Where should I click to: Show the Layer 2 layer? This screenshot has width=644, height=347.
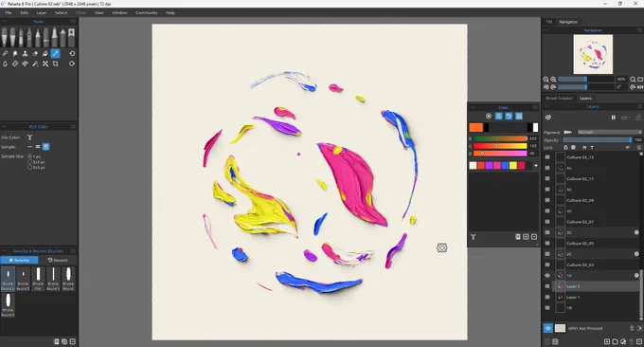point(547,286)
